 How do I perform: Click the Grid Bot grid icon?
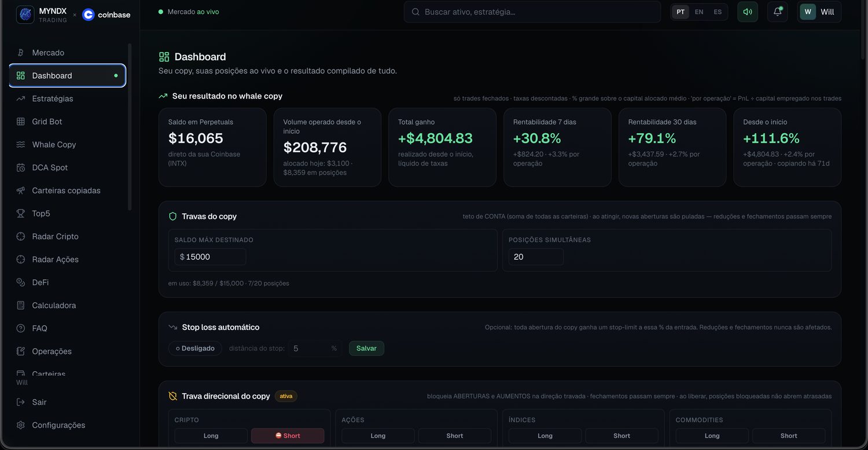coord(21,122)
